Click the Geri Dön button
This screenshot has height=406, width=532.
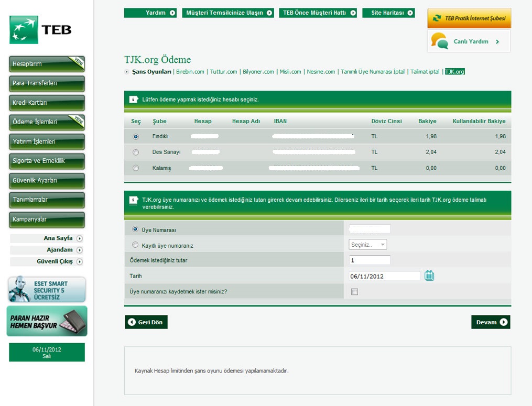point(146,322)
